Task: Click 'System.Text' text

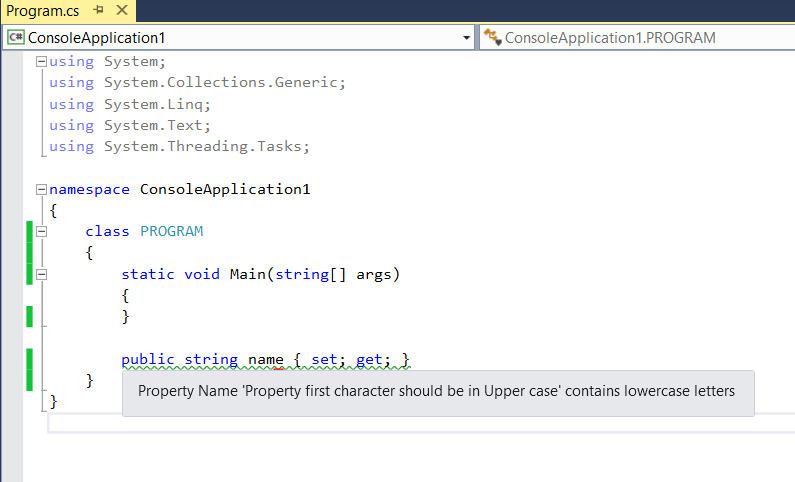Action: (154, 125)
